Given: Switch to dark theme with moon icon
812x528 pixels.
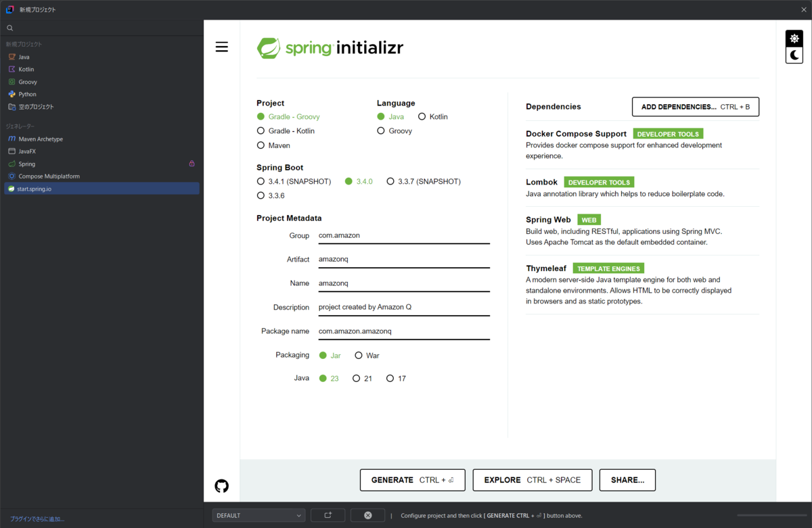Looking at the screenshot, I should [794, 55].
